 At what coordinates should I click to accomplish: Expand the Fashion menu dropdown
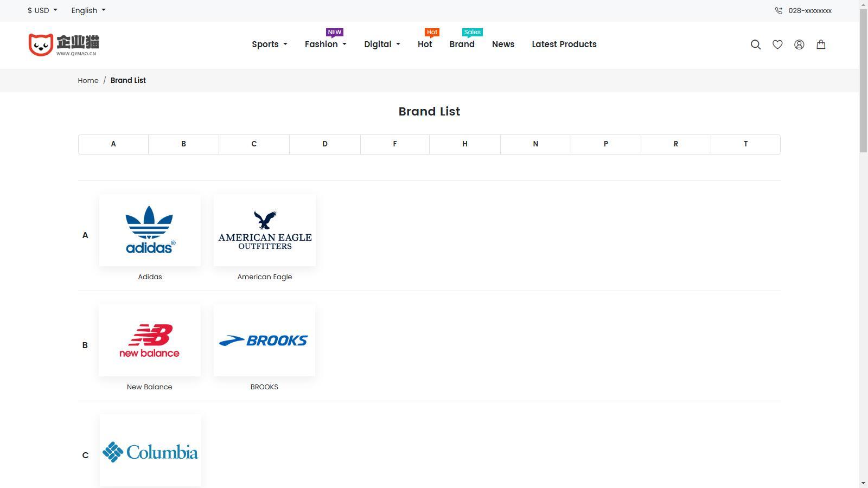click(x=325, y=44)
